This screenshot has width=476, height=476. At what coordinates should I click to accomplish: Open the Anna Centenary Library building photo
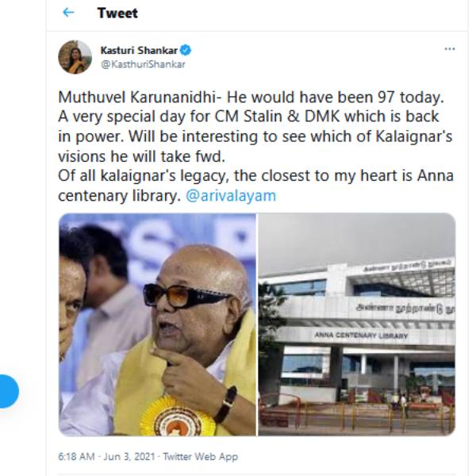tap(357, 324)
